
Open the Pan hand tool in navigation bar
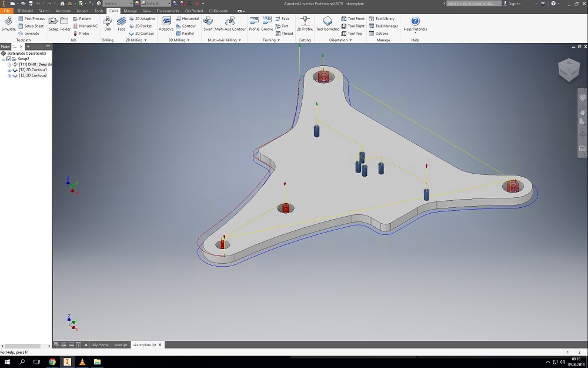[582, 111]
